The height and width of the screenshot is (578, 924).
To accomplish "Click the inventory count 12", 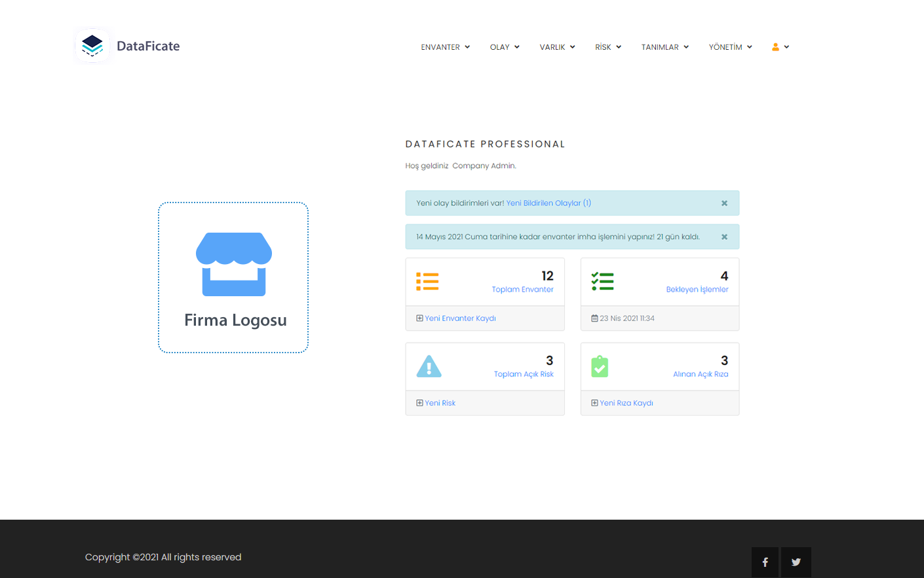I will tap(547, 276).
